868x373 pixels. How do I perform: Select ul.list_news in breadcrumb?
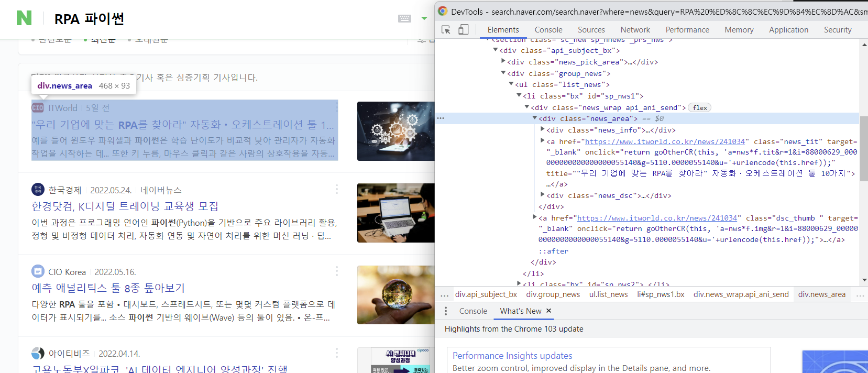tap(608, 294)
